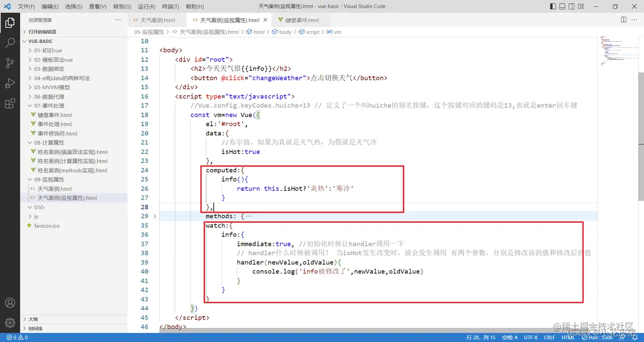Change language mode via HTML status item
Image resolution: width=644 pixels, height=342 pixels.
tap(568, 337)
